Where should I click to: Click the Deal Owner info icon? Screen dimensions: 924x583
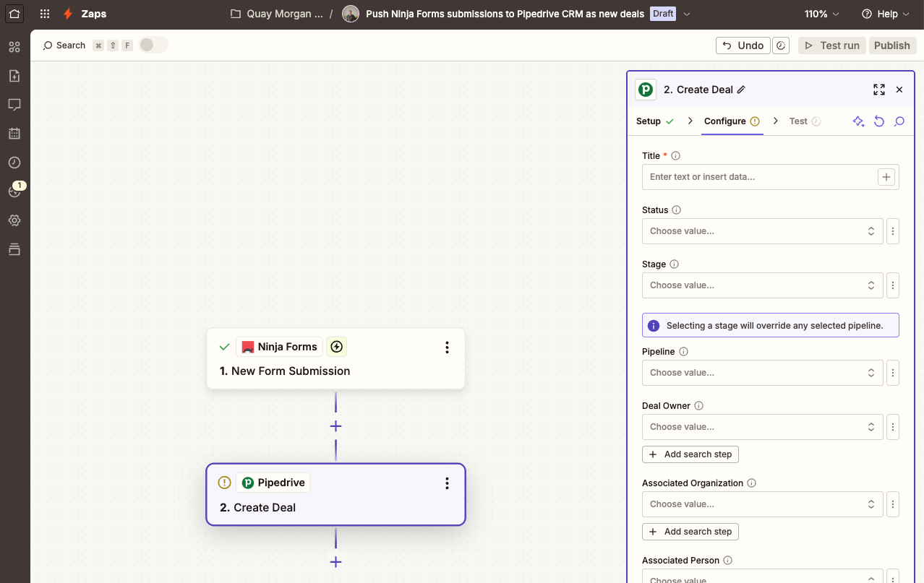click(698, 406)
